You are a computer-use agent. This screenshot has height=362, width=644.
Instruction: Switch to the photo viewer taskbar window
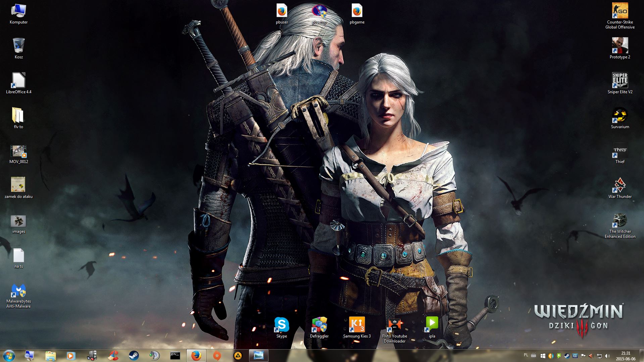(259, 356)
